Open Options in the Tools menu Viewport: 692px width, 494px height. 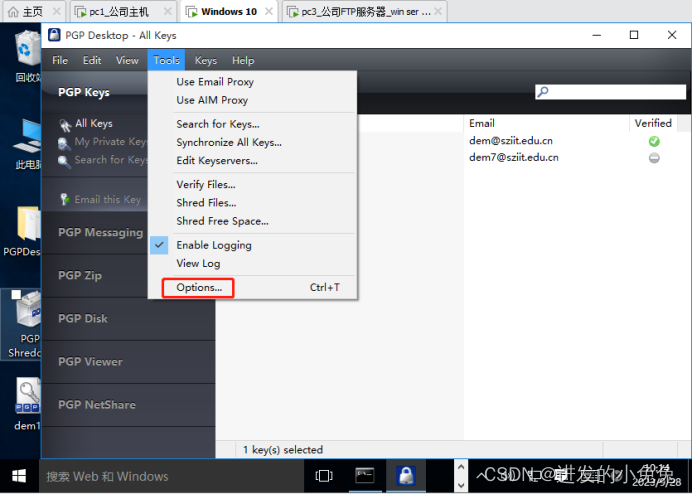252,287
